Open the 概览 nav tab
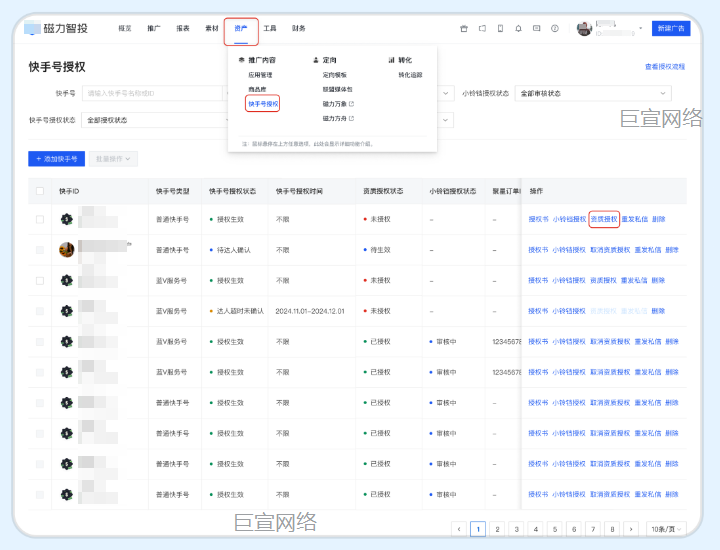Image resolution: width=720 pixels, height=550 pixels. 124,28
